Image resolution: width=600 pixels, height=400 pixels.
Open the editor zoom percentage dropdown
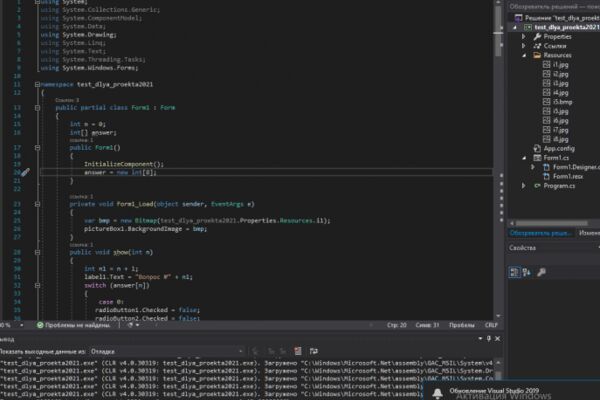(x=21, y=325)
